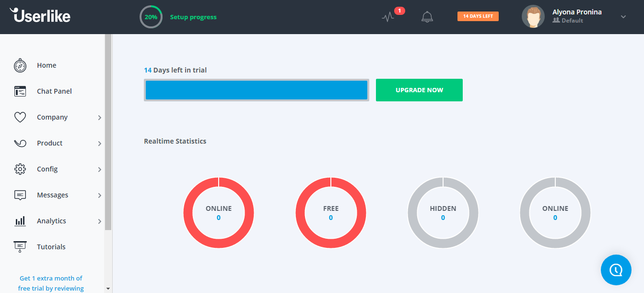
Task: Open the blue chat widget bubble
Action: (616, 270)
